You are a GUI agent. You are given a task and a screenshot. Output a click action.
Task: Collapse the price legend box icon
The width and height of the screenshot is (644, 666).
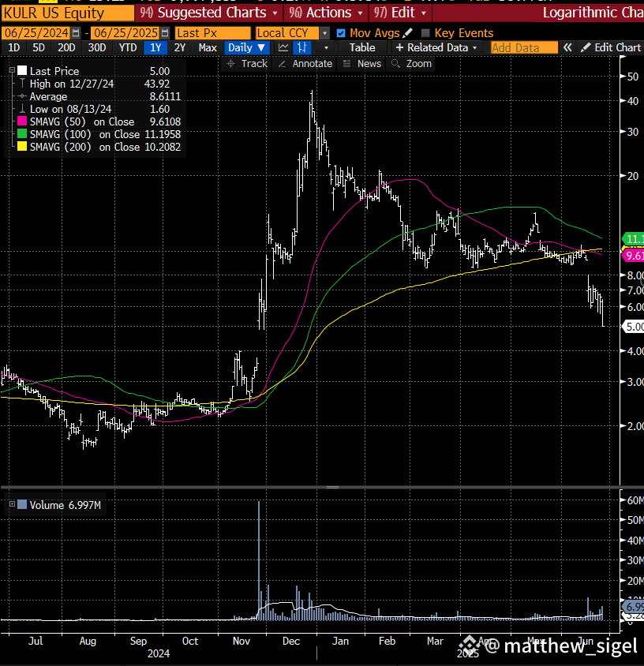point(12,70)
